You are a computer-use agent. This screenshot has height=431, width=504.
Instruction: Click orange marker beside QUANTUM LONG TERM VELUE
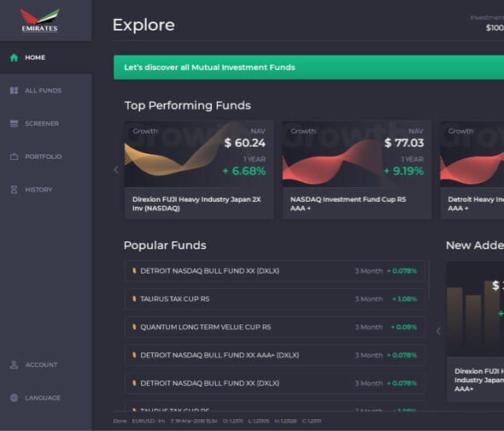pos(134,327)
